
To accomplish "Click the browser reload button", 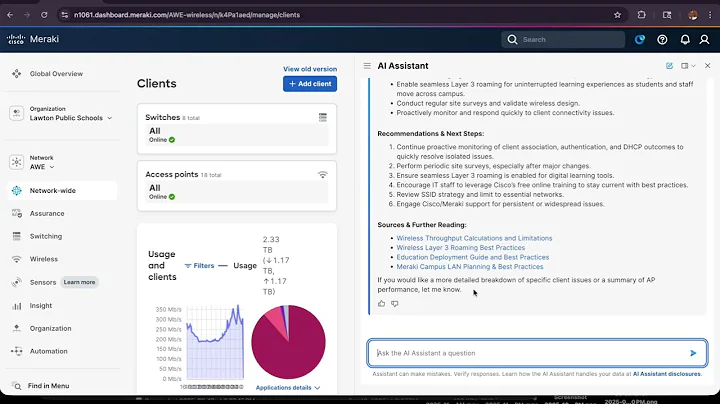I will (44, 15).
